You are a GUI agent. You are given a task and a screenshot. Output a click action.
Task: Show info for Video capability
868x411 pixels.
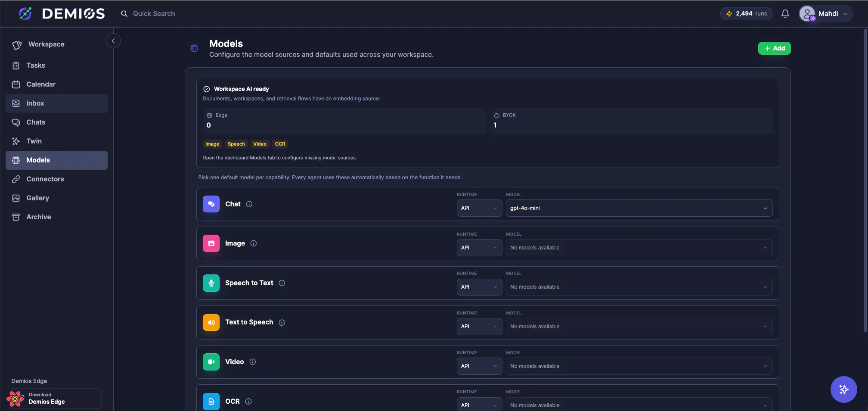pyautogui.click(x=252, y=362)
